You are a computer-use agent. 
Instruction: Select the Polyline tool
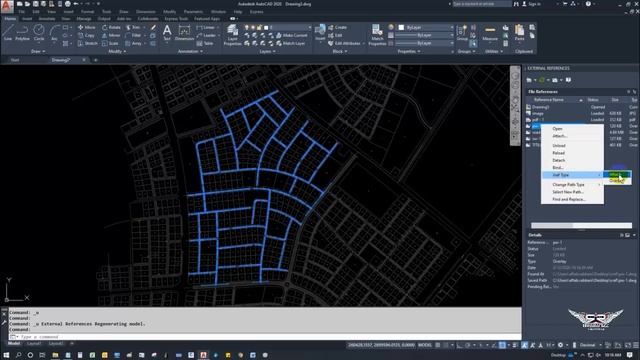(22, 33)
